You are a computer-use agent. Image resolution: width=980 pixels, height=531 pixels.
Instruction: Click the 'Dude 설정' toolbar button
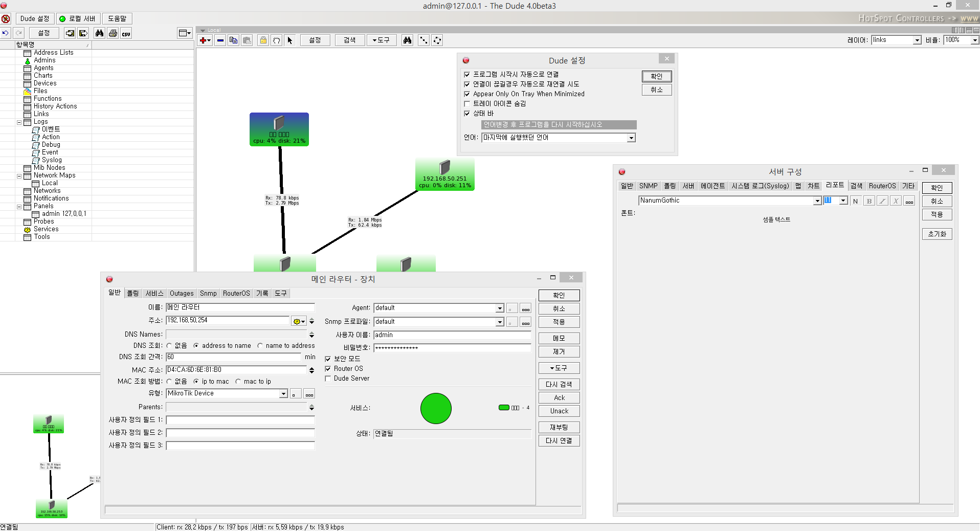[35, 19]
